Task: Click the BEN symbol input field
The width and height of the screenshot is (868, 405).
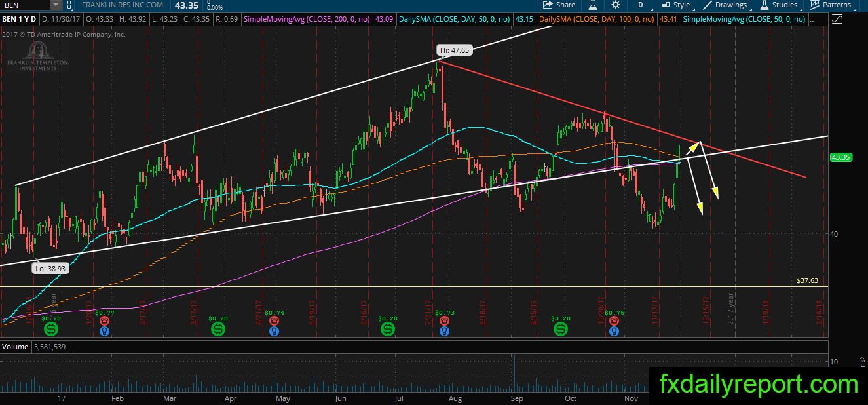Action: point(25,5)
